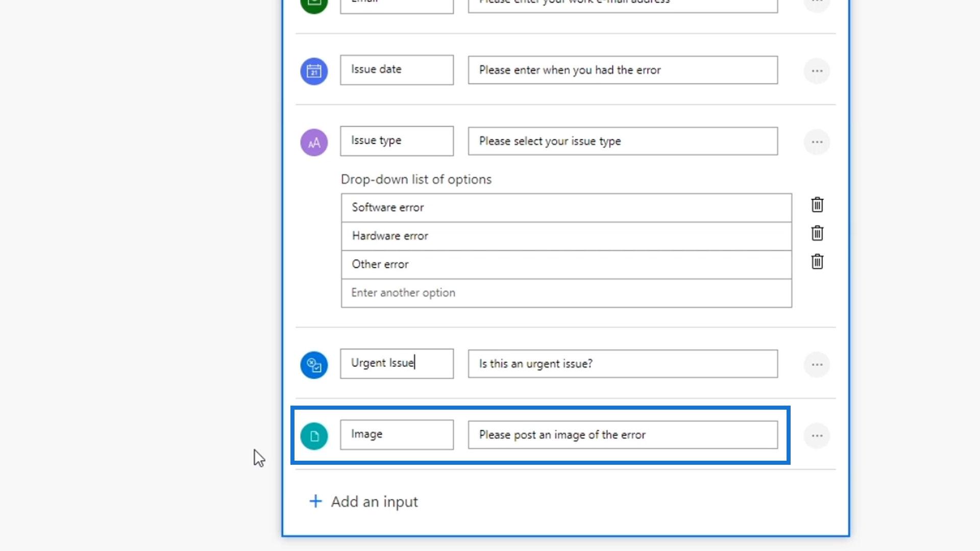Click the plus icon beside Add an input

click(315, 501)
